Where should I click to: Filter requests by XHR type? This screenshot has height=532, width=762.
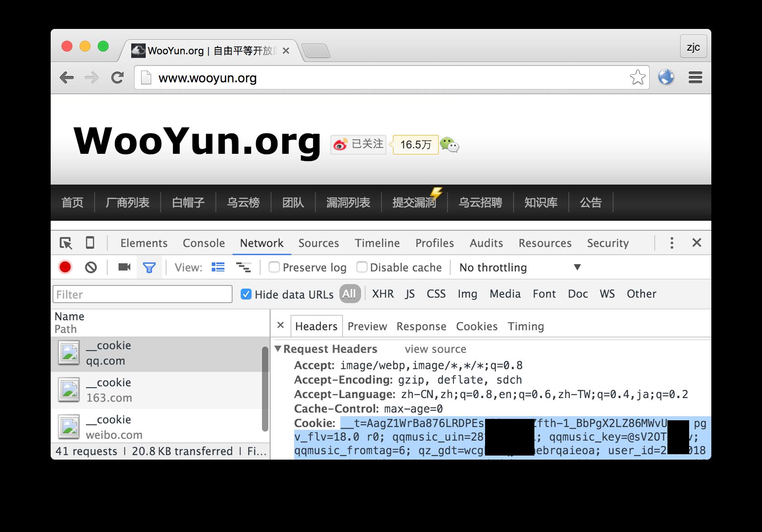coord(383,294)
